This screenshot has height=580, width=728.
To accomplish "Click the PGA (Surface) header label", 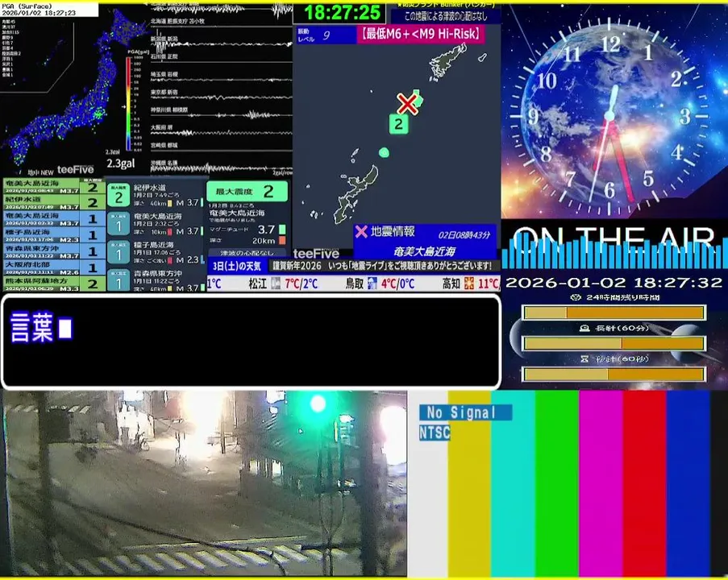I will pyautogui.click(x=27, y=6).
